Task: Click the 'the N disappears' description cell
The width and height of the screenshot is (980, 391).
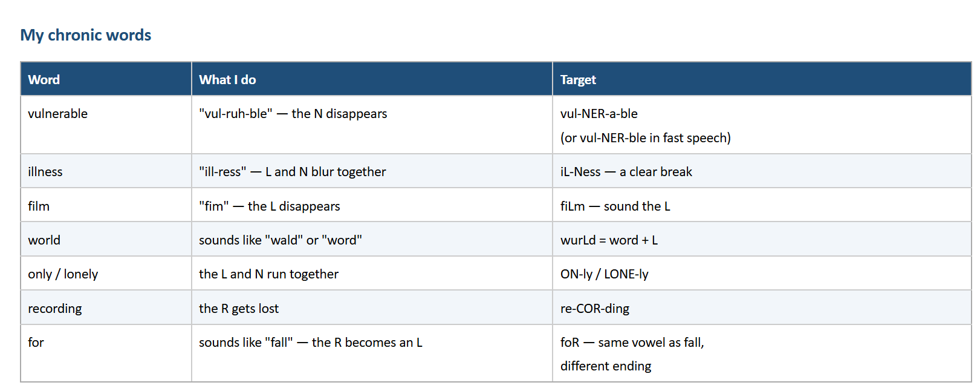Action: click(x=372, y=125)
